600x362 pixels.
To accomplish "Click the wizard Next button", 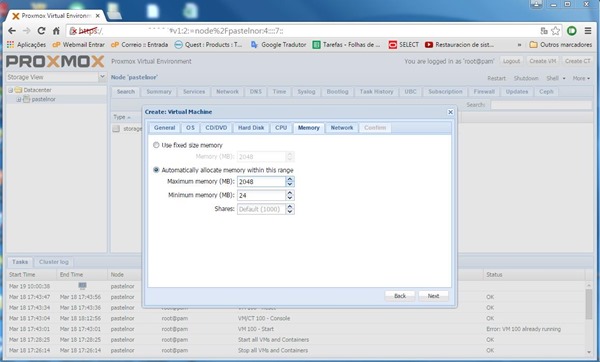I will pos(433,296).
